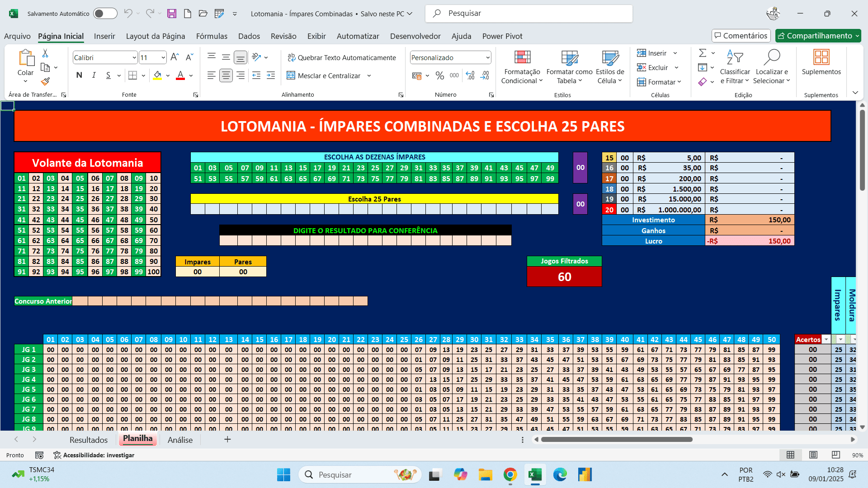Click Mesclar e Centralizar button
868x488 pixels.
pyautogui.click(x=324, y=75)
